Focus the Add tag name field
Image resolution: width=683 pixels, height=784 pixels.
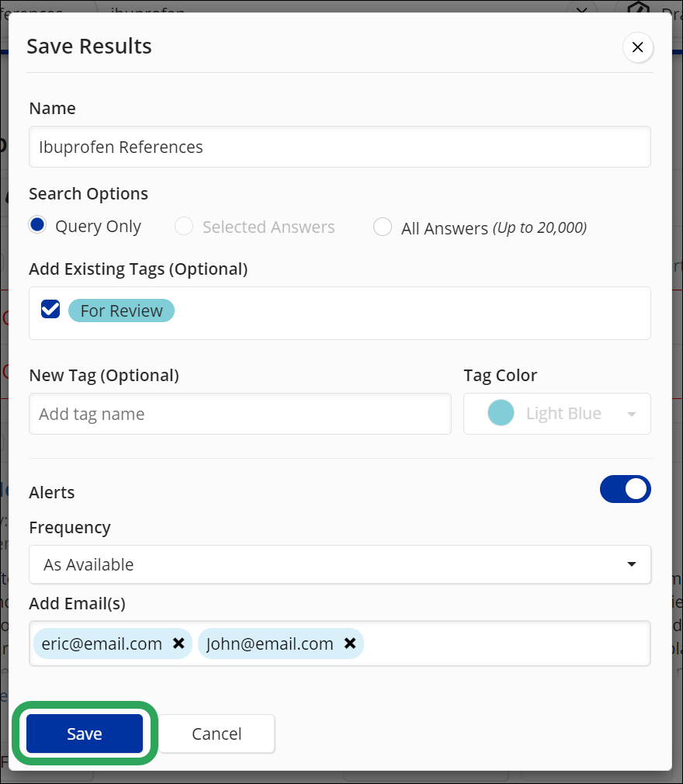240,414
